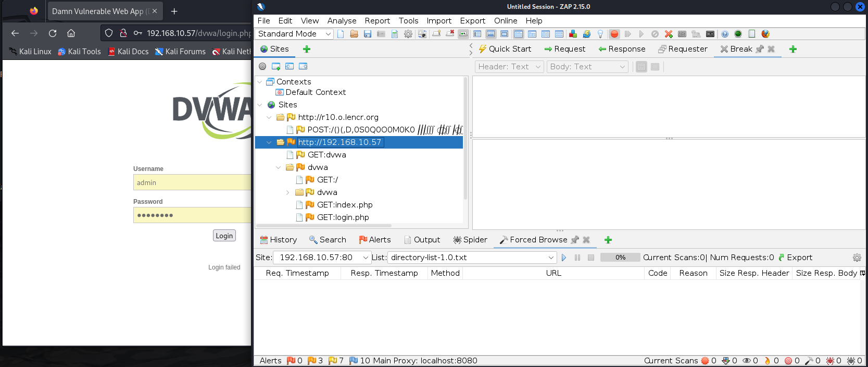Click the Export Context icon in Sites panel
The height and width of the screenshot is (367, 868).
point(303,66)
